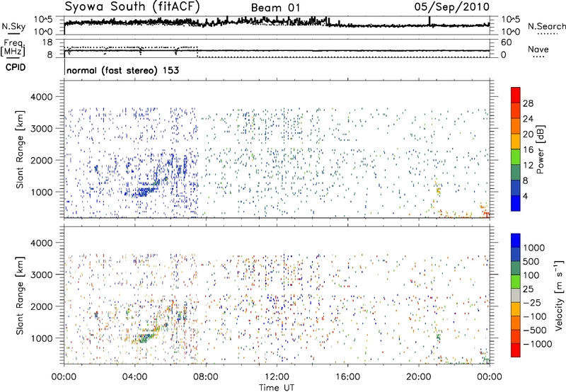
Task: Click the '20:00' time tick label
Action: pyautogui.click(x=419, y=377)
